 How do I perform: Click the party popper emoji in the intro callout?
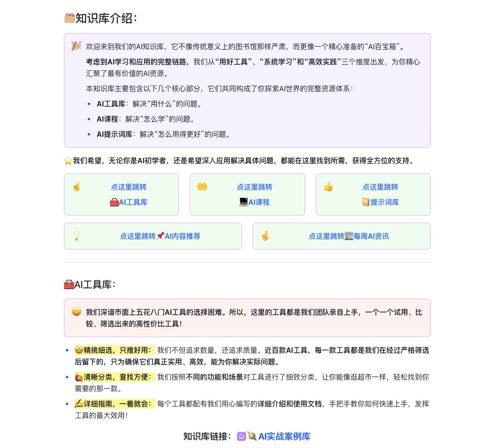point(76,46)
